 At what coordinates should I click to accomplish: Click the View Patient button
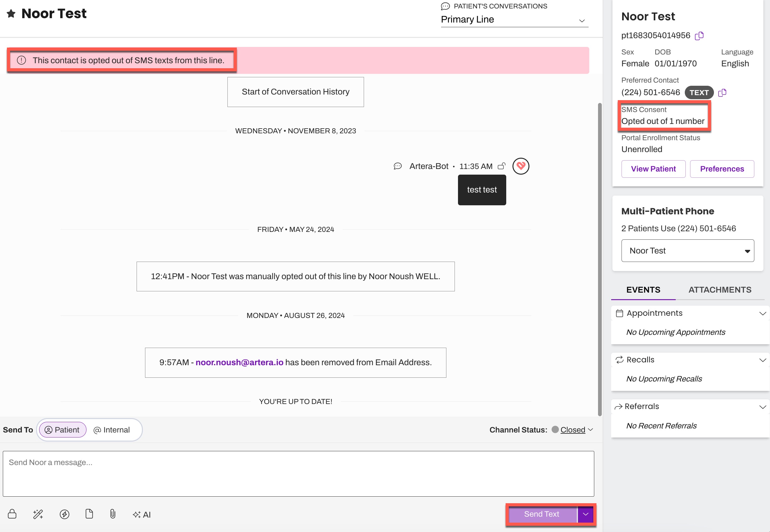coord(653,169)
